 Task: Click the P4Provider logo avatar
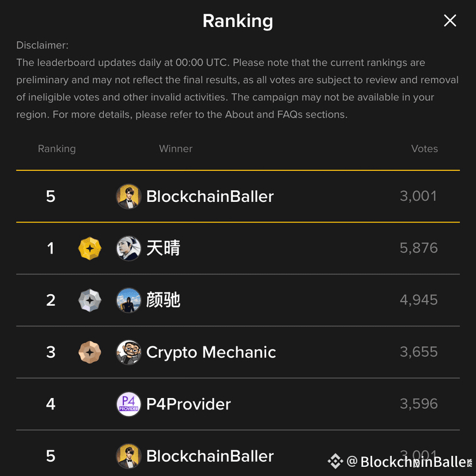(x=128, y=404)
